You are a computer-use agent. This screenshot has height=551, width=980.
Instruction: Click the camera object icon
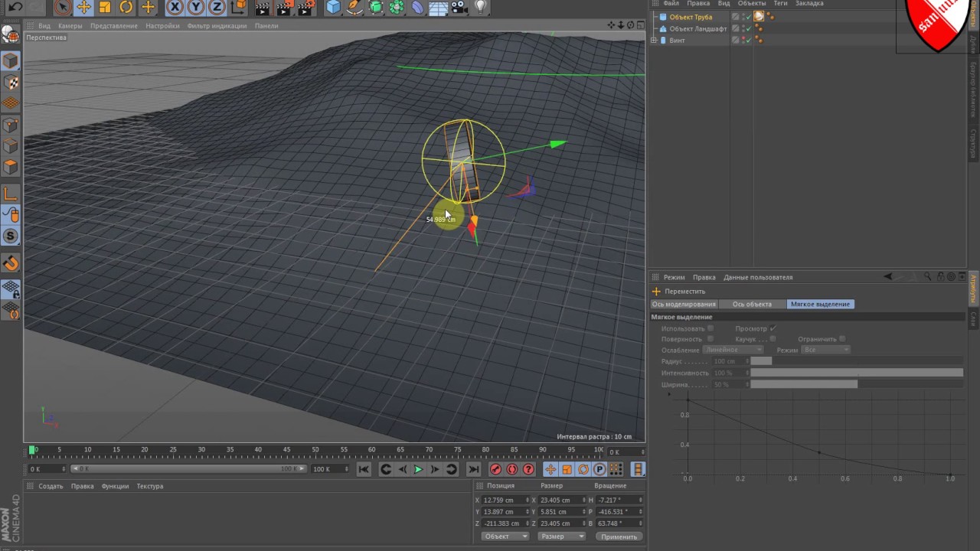[459, 8]
